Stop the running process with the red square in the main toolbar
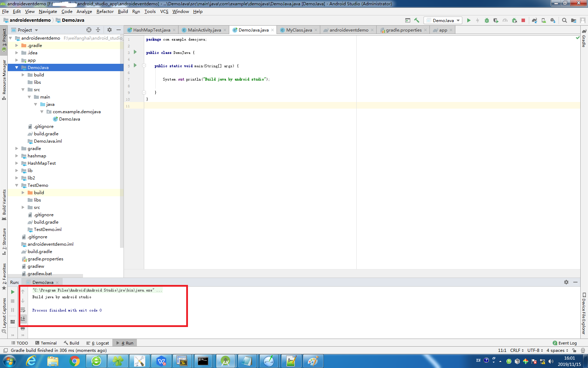The width and height of the screenshot is (588, 368). click(523, 20)
